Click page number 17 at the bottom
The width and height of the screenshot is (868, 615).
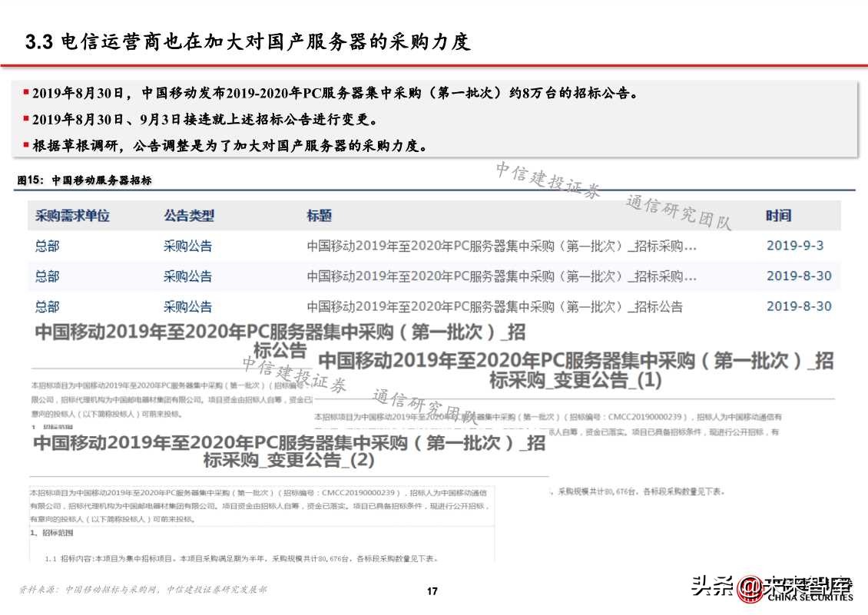click(x=432, y=591)
